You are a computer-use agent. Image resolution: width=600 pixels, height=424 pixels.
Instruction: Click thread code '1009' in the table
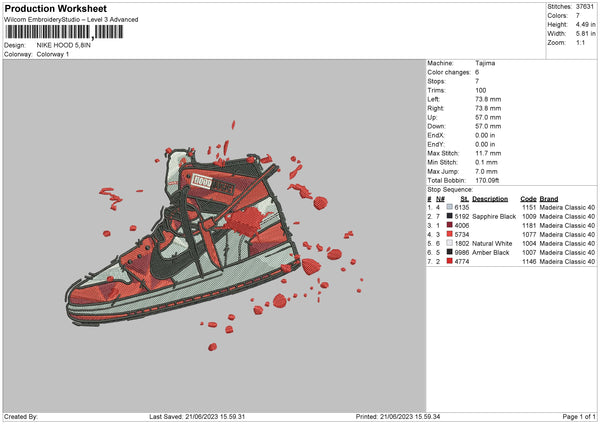point(529,216)
